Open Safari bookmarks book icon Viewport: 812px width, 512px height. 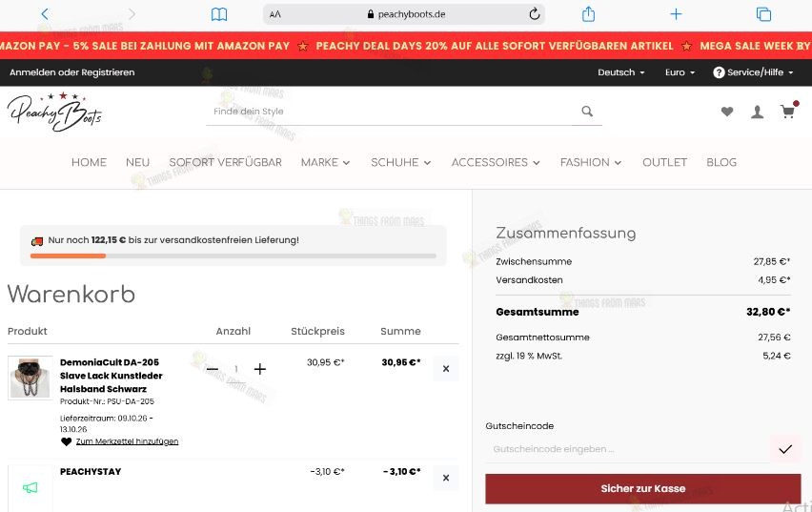219,14
